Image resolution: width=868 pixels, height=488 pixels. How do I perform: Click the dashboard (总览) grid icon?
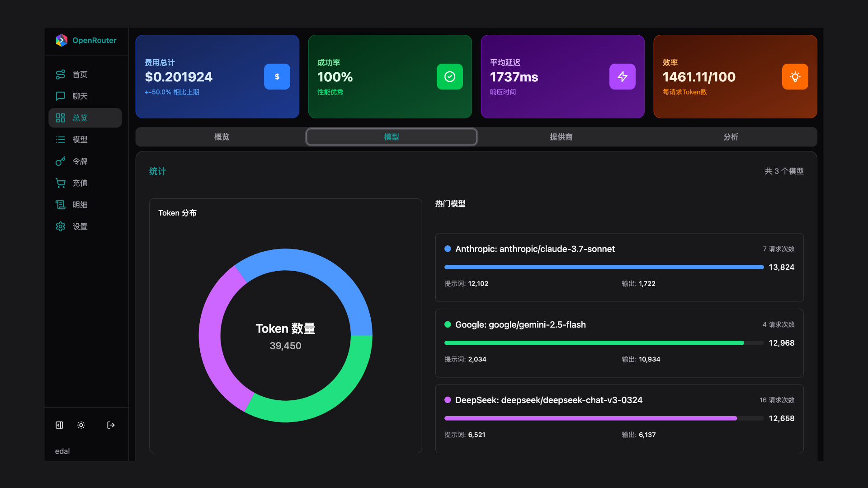point(61,118)
